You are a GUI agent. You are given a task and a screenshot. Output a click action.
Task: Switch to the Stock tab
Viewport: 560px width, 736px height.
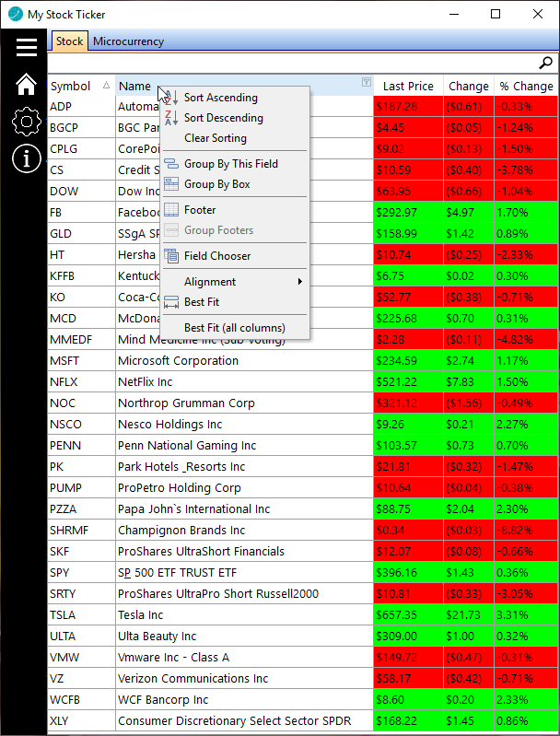tap(69, 41)
